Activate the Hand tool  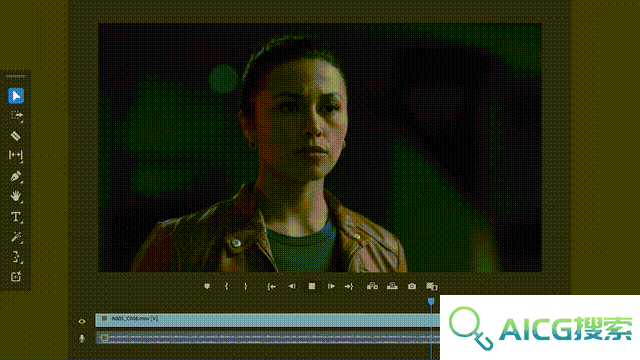16,196
